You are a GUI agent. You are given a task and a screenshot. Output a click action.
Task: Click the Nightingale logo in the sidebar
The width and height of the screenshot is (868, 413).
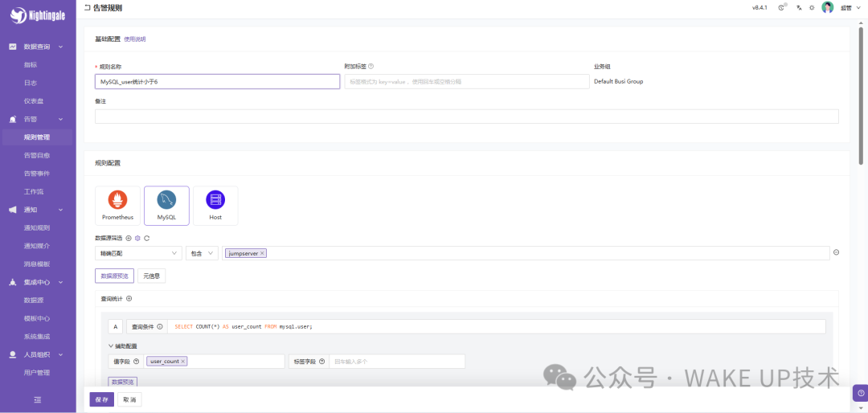click(38, 15)
